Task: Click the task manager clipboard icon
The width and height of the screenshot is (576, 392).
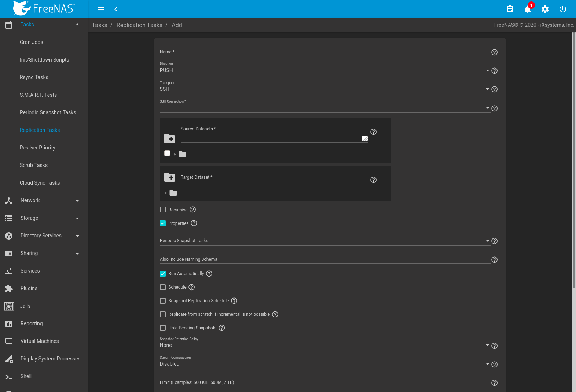Action: 510,9
